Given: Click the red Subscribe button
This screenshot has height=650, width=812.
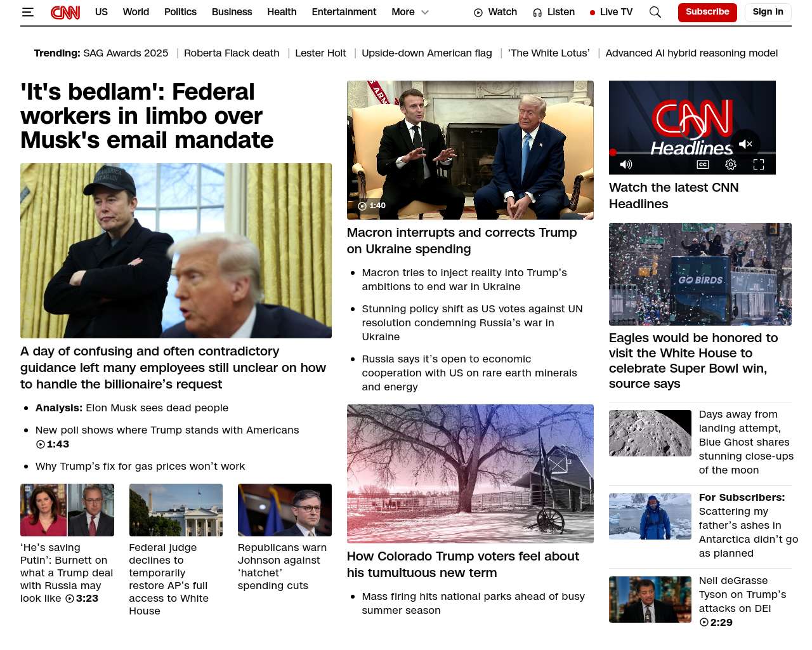Looking at the screenshot, I should coord(707,12).
